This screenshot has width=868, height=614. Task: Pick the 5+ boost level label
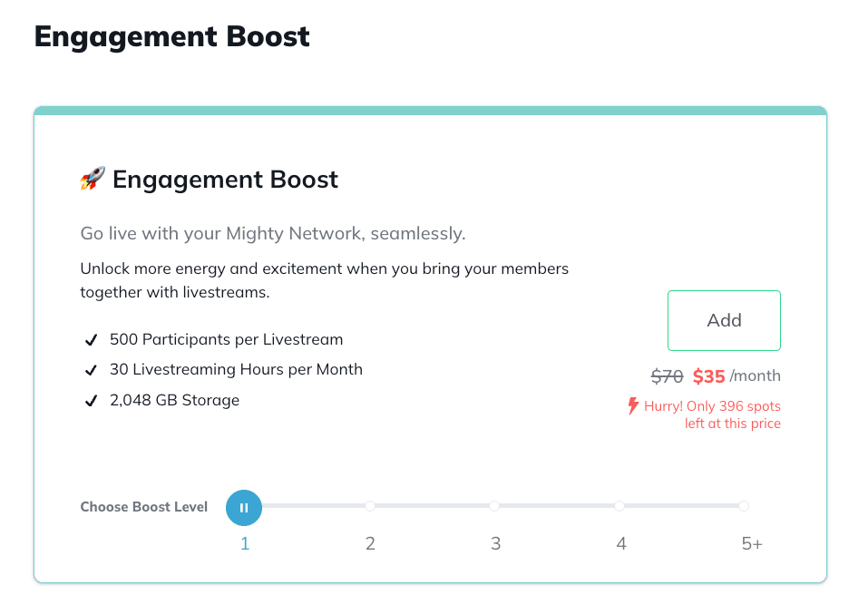click(x=752, y=544)
